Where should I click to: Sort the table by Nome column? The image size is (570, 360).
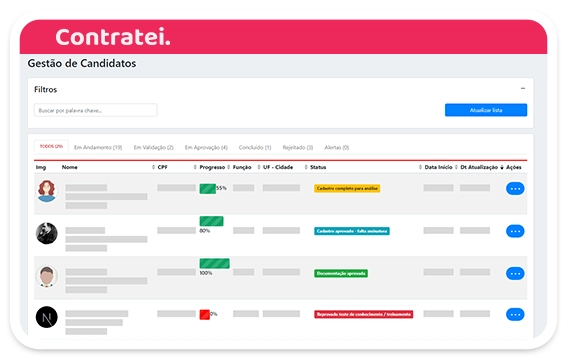coord(69,167)
